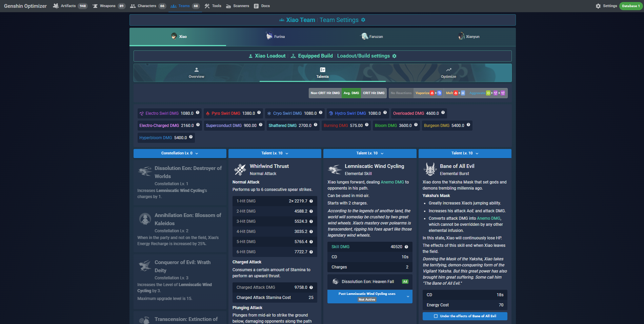This screenshot has width=644, height=324.
Task: Click the info icon for 6-Hit DMG
Action: coord(311,252)
